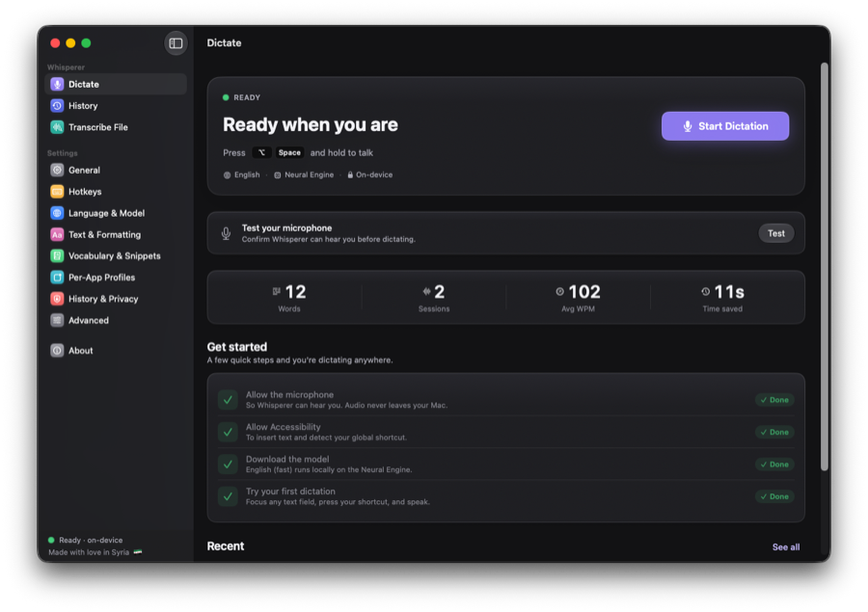This screenshot has width=868, height=612.
Task: Click the Avg WPM gauge icon
Action: pos(559,291)
